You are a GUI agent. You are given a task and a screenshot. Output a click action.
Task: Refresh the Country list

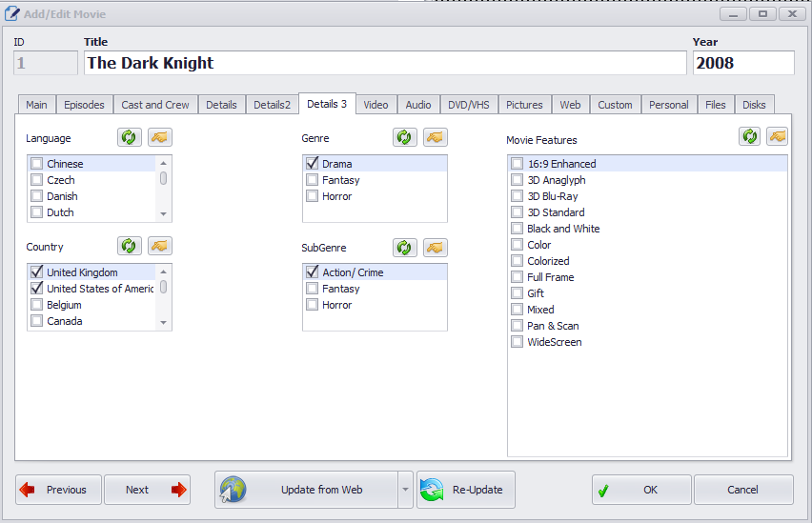130,246
